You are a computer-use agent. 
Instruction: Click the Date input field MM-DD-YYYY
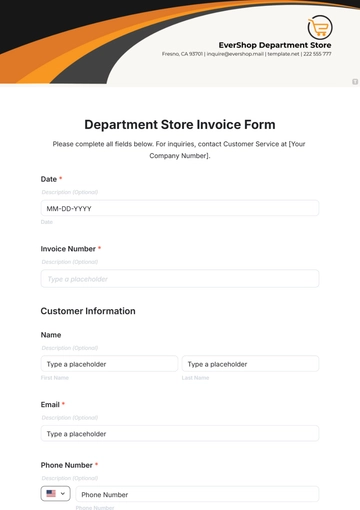(x=180, y=208)
